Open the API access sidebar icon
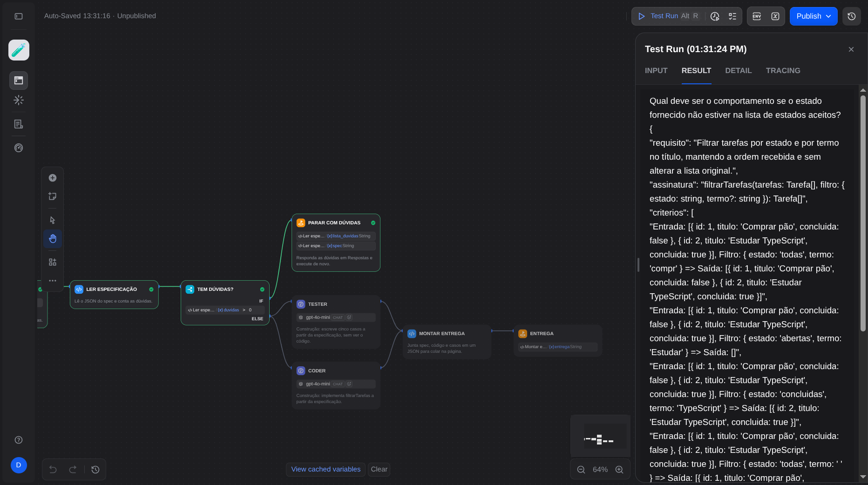The width and height of the screenshot is (868, 485). click(19, 100)
